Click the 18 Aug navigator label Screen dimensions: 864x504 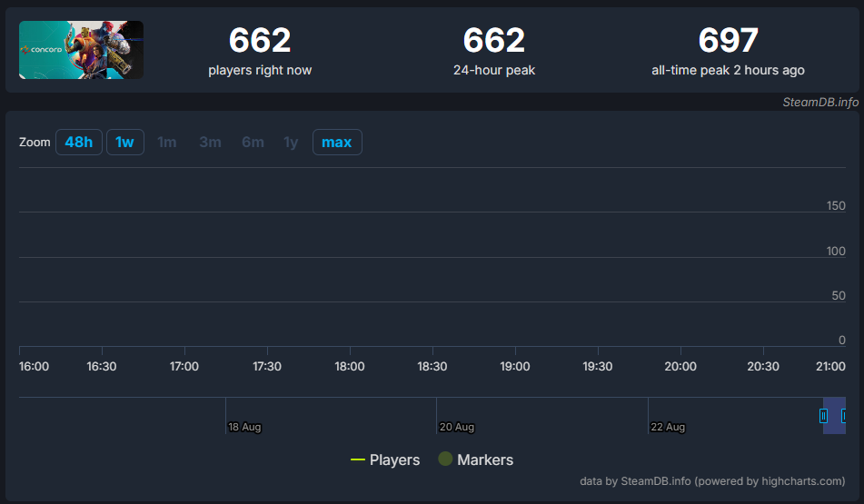(244, 427)
